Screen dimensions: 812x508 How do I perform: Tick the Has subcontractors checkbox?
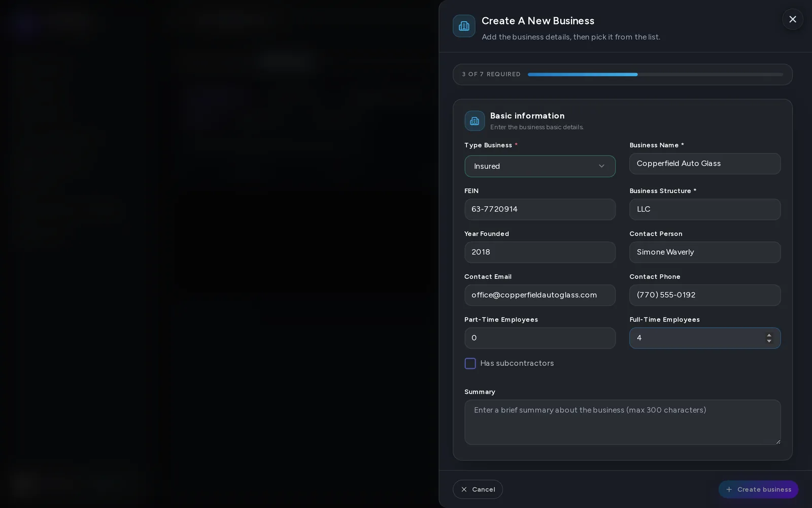tap(470, 363)
